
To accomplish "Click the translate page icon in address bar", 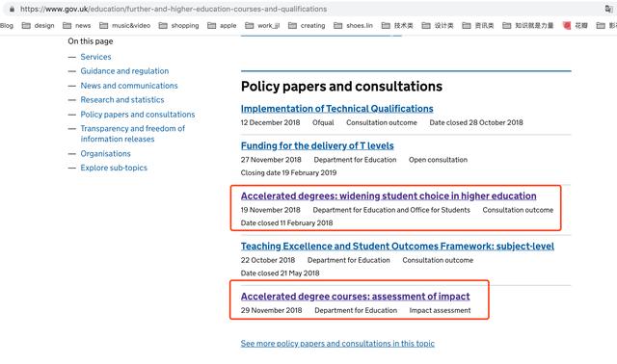I will pyautogui.click(x=608, y=9).
